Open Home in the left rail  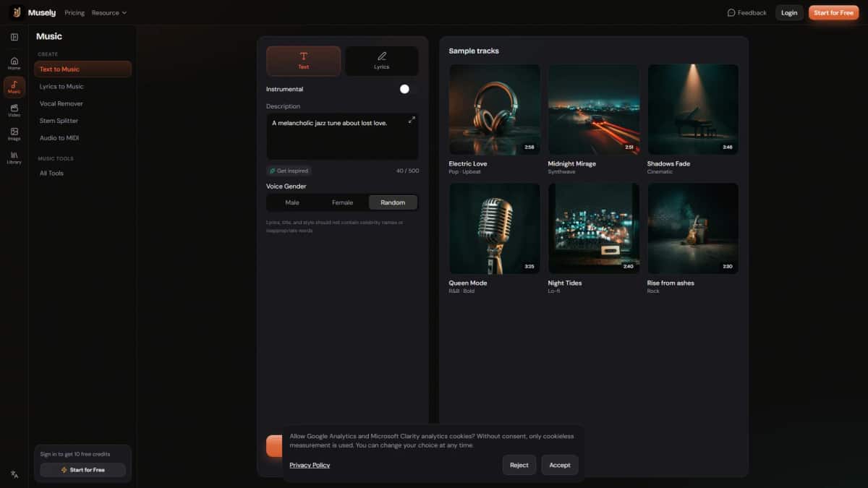[14, 63]
